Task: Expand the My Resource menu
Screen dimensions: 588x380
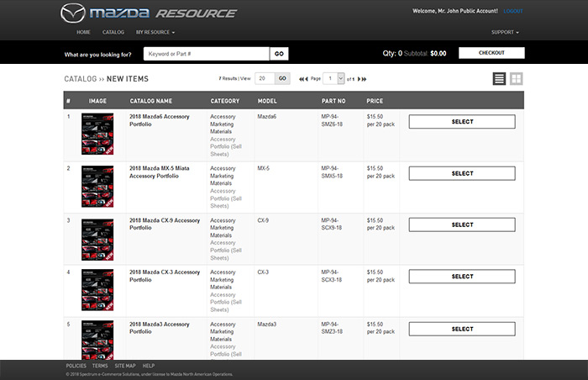Action: (155, 32)
